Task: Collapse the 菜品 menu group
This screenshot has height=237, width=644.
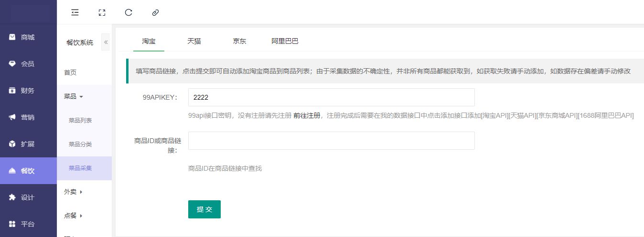Action: (74, 96)
